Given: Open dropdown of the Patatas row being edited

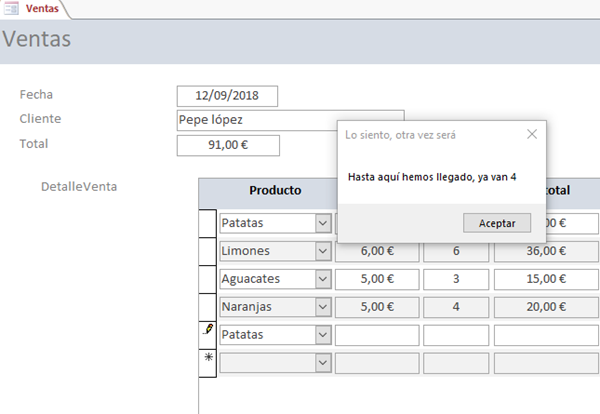Looking at the screenshot, I should coord(323,335).
